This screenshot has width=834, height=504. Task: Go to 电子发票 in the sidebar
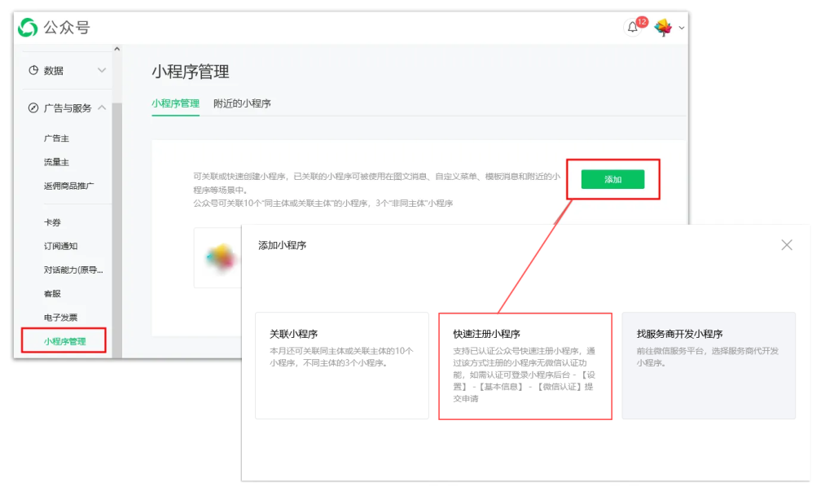pyautogui.click(x=61, y=317)
